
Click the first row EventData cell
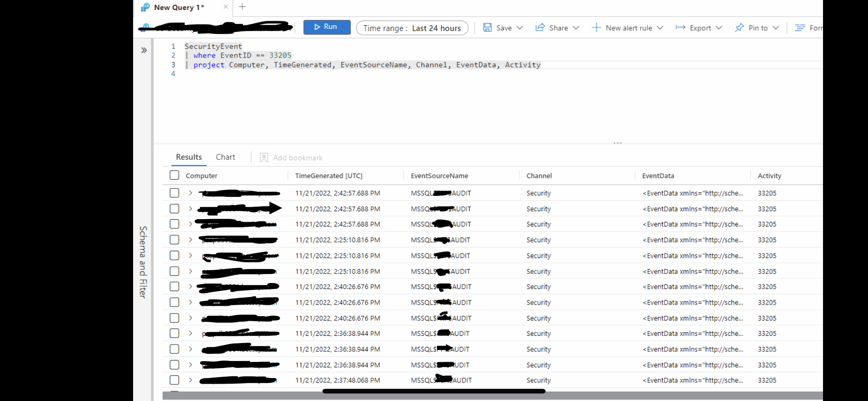(x=693, y=193)
